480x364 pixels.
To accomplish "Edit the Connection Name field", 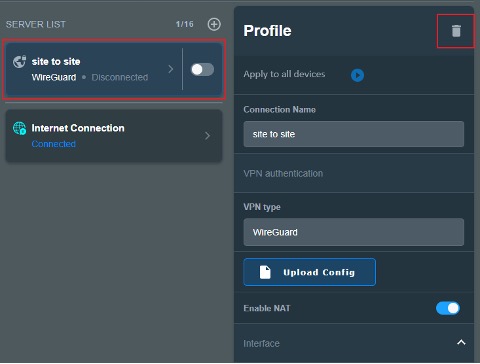I will click(354, 134).
